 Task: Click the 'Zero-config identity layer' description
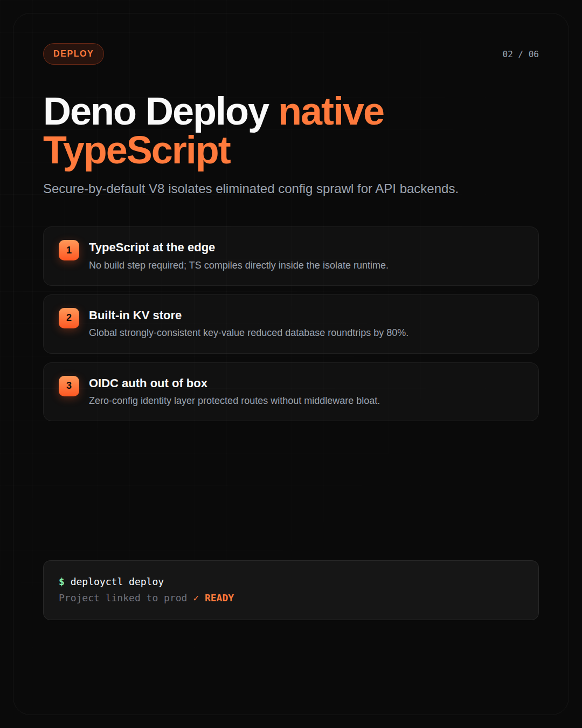coord(234,401)
